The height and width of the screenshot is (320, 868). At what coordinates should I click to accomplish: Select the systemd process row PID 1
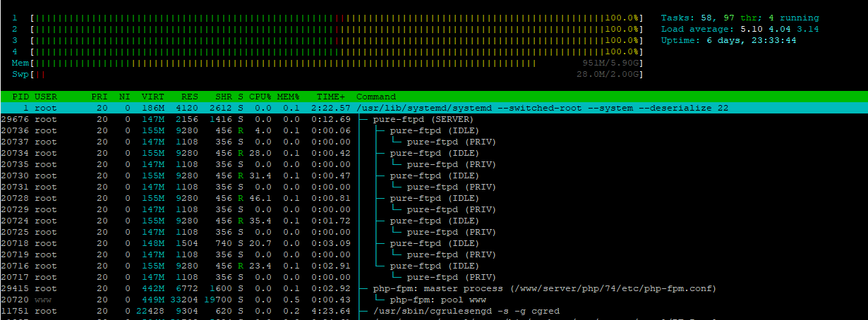tap(434, 108)
